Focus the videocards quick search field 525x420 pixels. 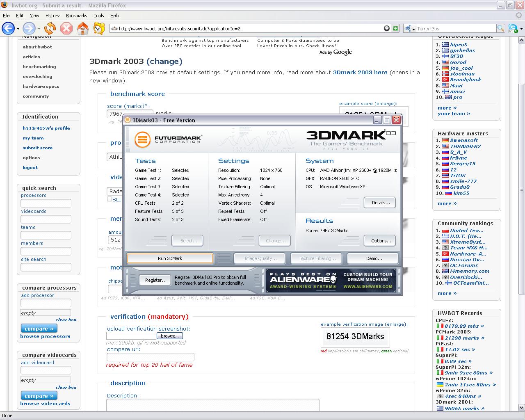[46, 219]
